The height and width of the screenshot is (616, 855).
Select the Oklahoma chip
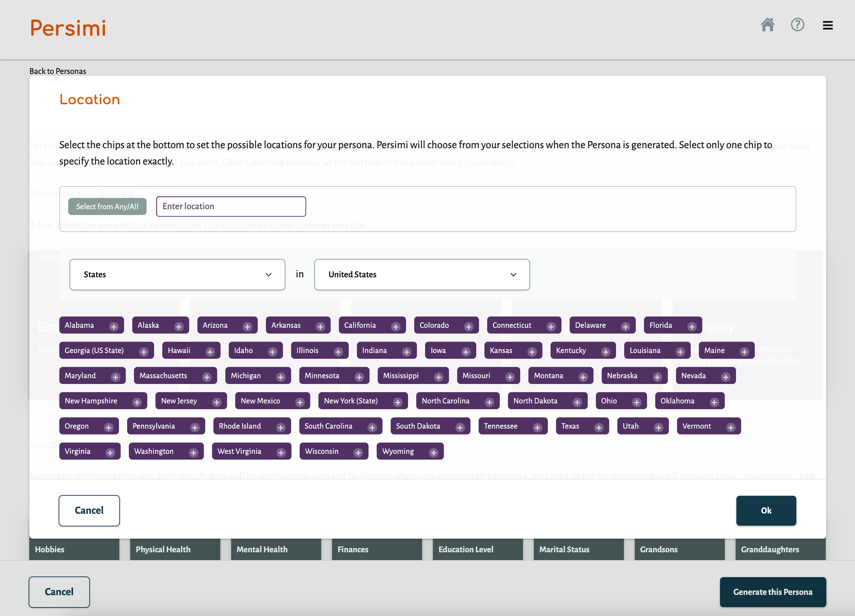(x=690, y=401)
